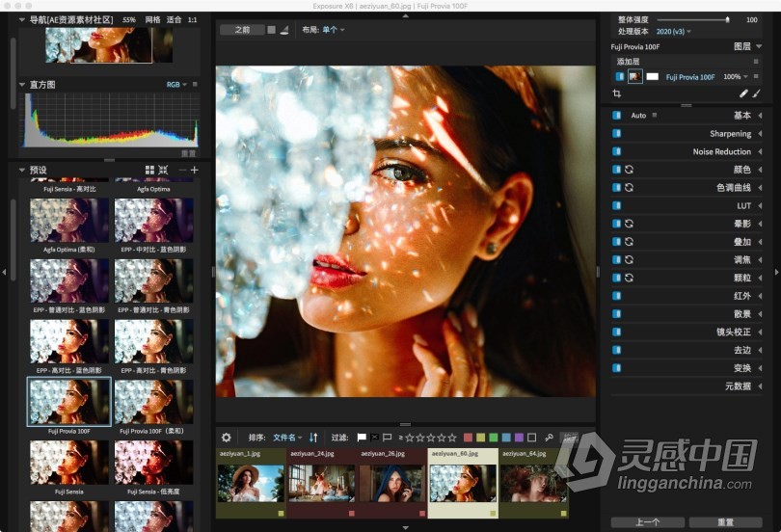Toggle Fuji Provia 100F layer visibility

click(620, 77)
